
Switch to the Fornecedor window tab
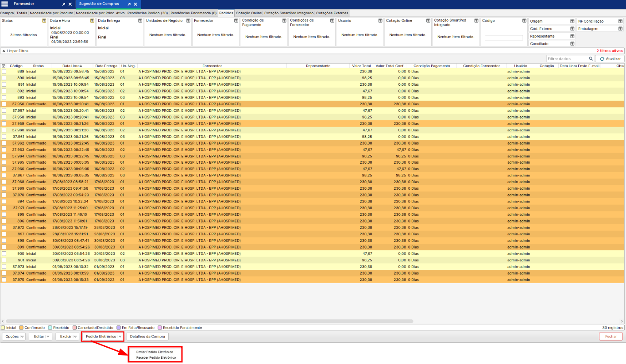click(x=24, y=4)
